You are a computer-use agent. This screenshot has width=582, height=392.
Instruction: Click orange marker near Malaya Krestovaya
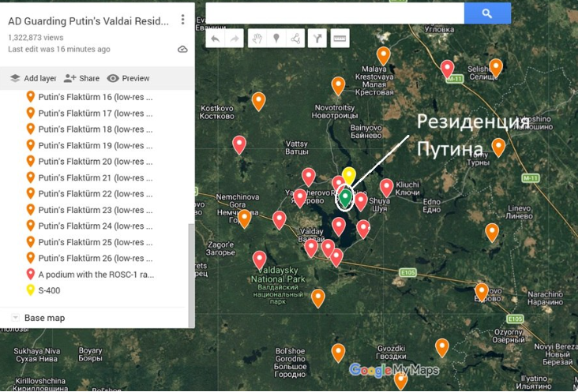click(x=384, y=55)
